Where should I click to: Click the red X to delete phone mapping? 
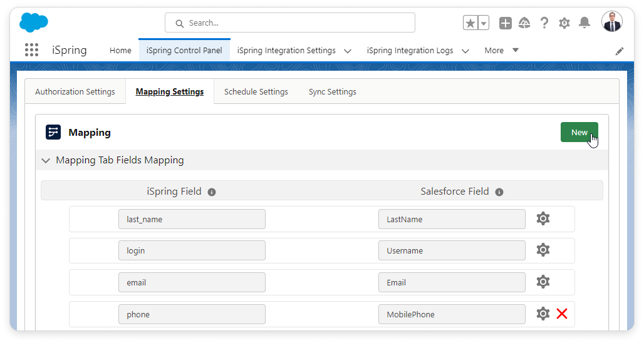pos(562,314)
